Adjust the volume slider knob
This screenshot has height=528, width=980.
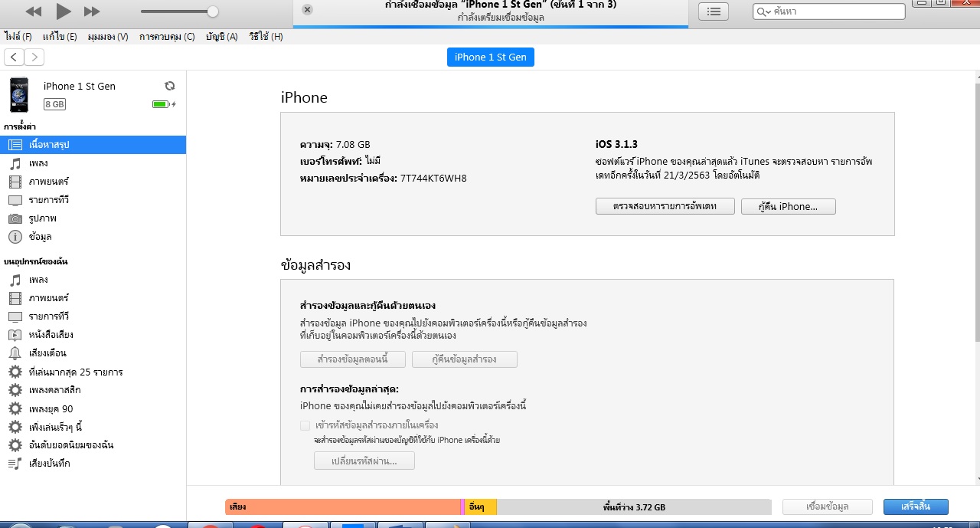click(213, 11)
